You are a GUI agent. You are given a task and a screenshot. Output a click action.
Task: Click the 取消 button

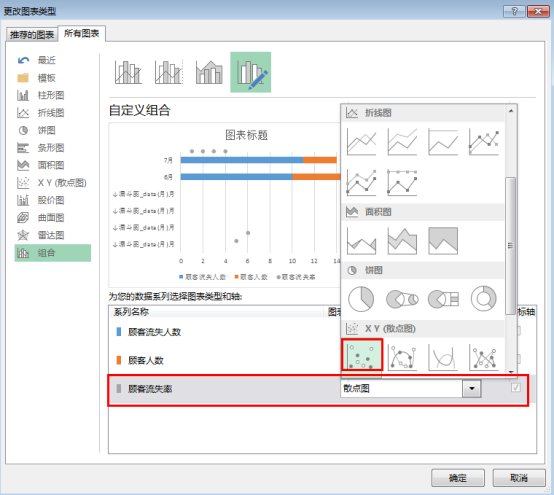[x=519, y=478]
